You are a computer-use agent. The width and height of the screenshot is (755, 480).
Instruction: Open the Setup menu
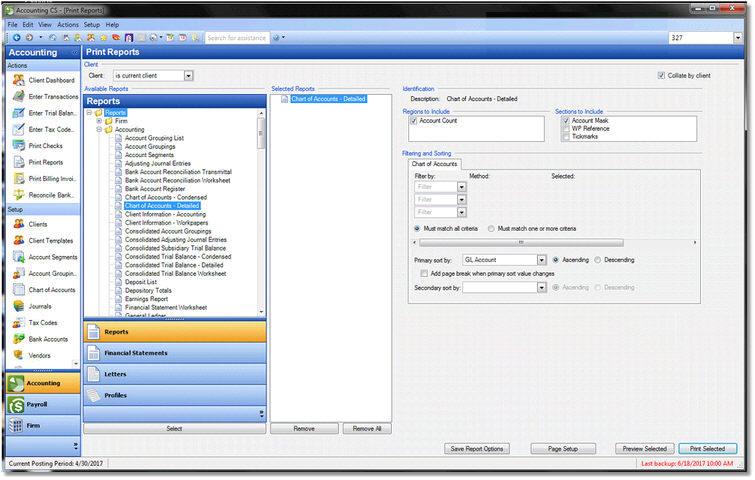pos(91,25)
